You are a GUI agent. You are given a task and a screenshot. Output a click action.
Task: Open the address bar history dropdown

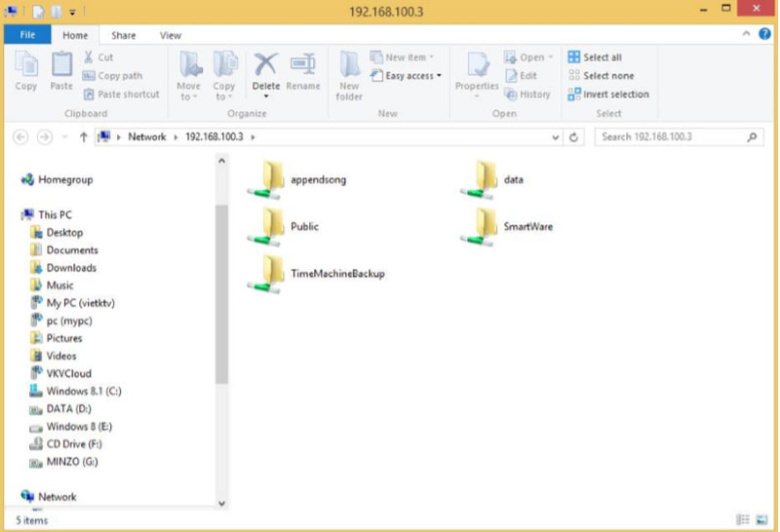(556, 137)
